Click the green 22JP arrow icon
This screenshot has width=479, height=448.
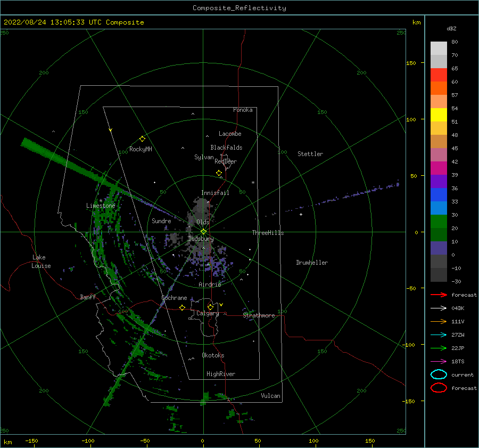(x=439, y=348)
